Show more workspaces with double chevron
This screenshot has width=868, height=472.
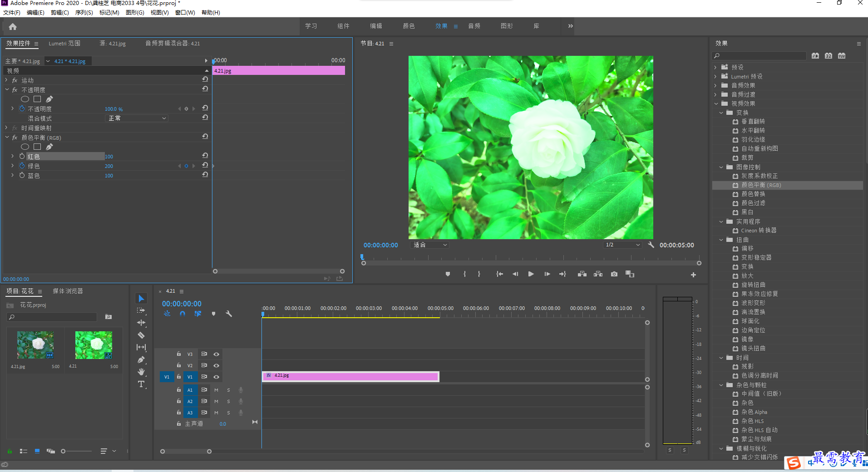tap(570, 26)
